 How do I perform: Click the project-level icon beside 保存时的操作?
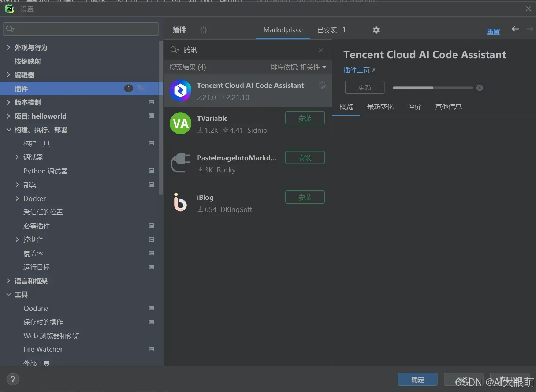(151, 322)
